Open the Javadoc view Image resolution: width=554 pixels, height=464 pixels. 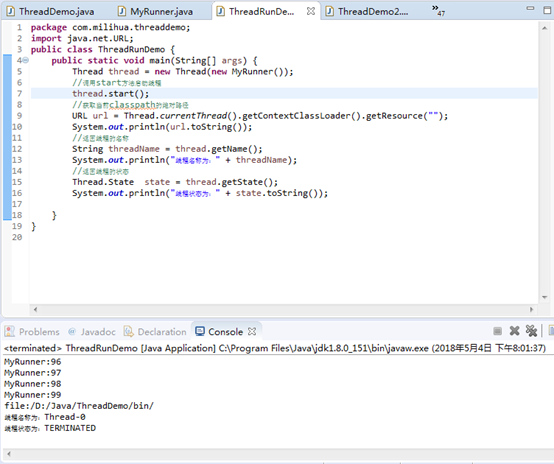point(92,332)
